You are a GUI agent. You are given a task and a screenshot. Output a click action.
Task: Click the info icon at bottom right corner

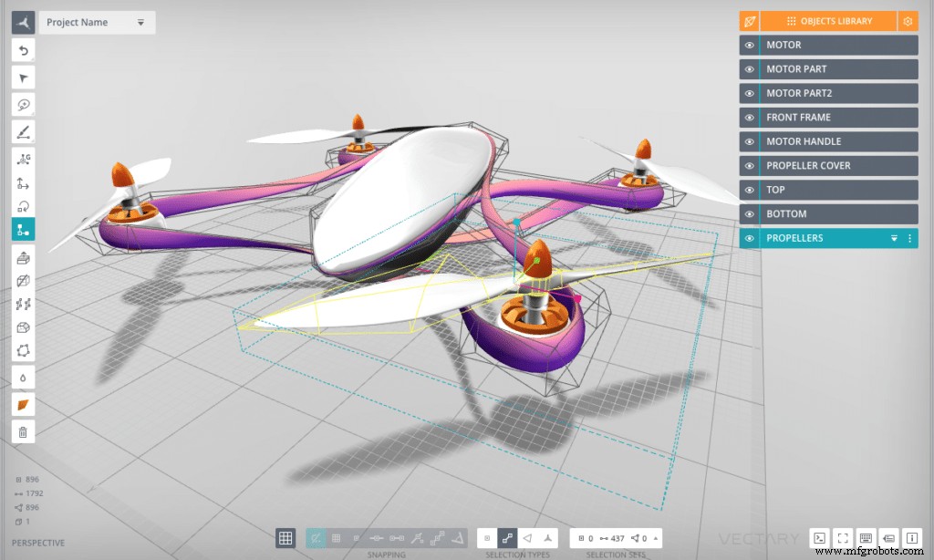(x=909, y=538)
